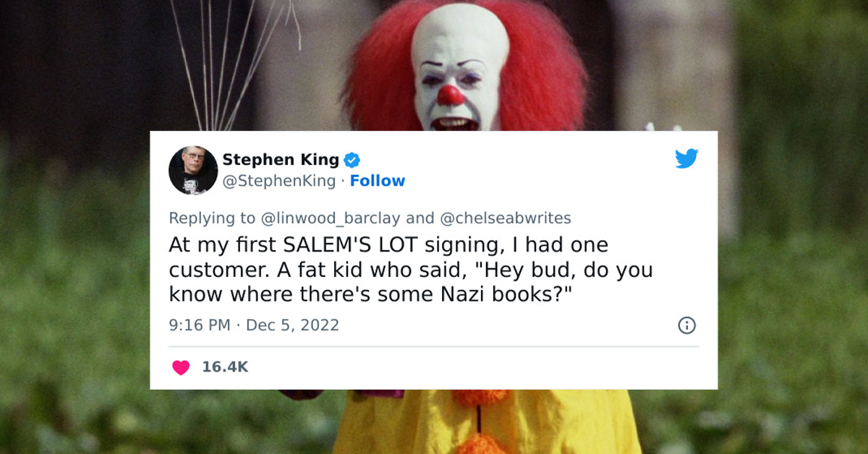Click the SALEM'S LOT tweet text
Image resolution: width=868 pixels, height=454 pixels.
click(x=410, y=269)
